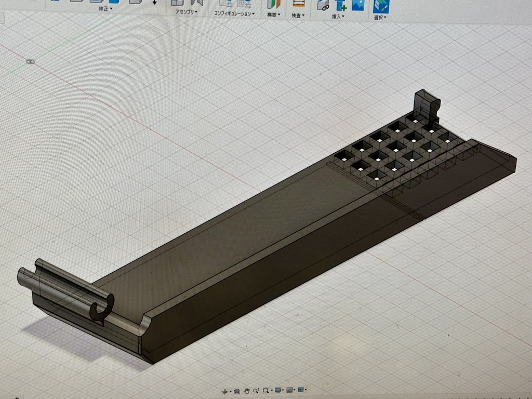Click the Zoom magnifier icon
The height and width of the screenshot is (399, 532).
tap(256, 391)
